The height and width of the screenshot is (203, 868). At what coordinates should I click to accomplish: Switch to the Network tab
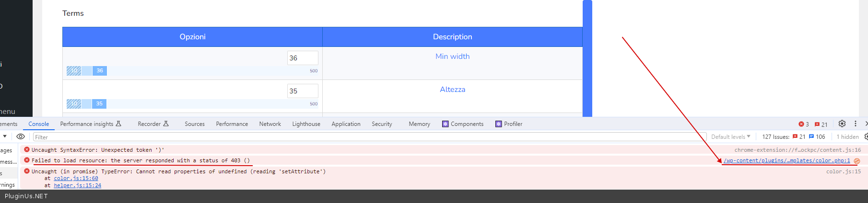(x=270, y=124)
